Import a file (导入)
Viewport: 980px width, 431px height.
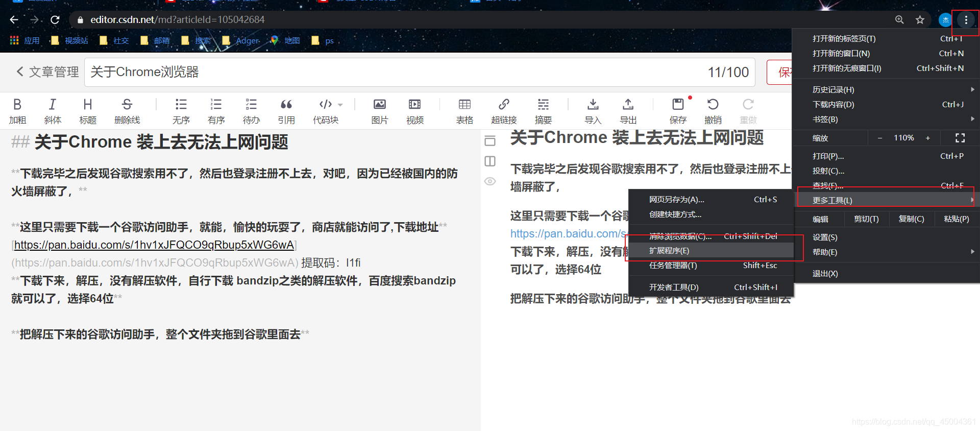(x=593, y=111)
